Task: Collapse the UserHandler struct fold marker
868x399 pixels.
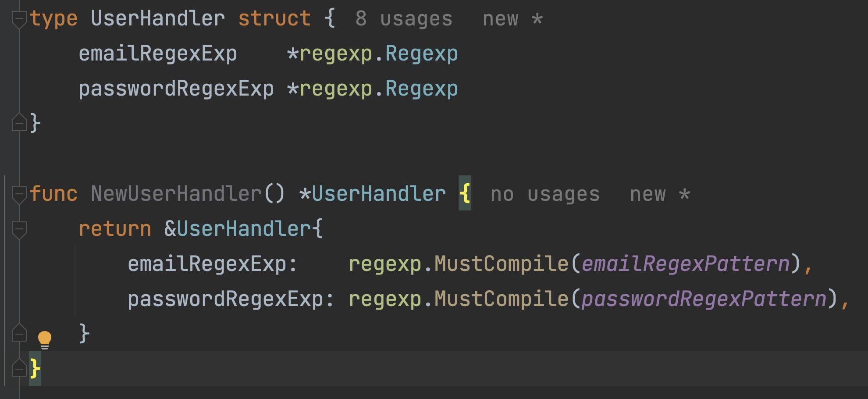Action: click(19, 19)
